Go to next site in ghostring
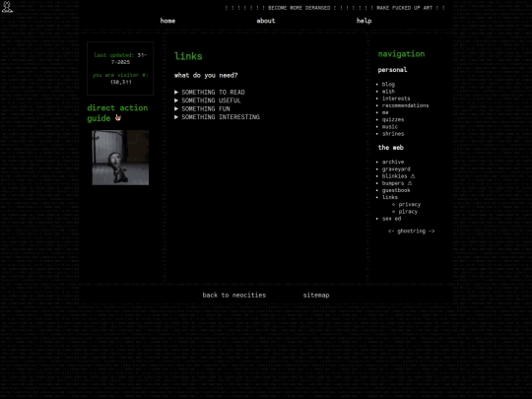The height and width of the screenshot is (399, 532). coord(432,232)
